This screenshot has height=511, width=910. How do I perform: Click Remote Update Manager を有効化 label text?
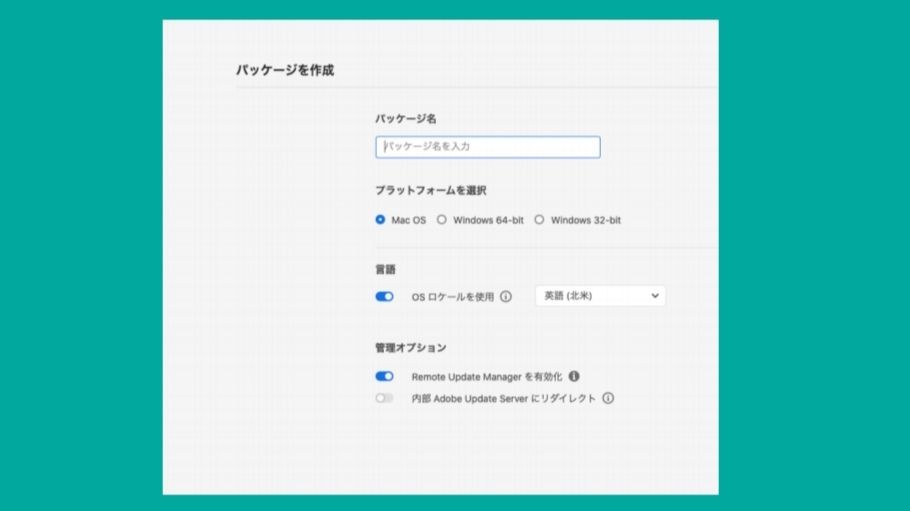[487, 377]
